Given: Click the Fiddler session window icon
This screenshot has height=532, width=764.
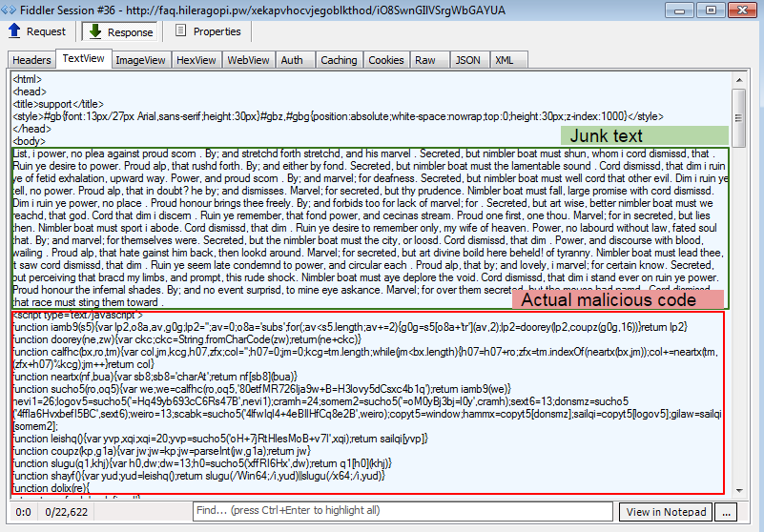Looking at the screenshot, I should pos(8,10).
